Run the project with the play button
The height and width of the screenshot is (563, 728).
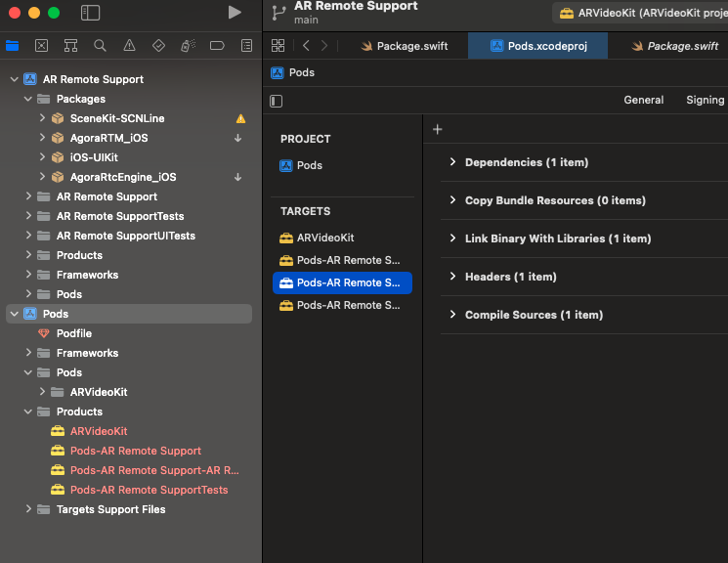coord(235,13)
